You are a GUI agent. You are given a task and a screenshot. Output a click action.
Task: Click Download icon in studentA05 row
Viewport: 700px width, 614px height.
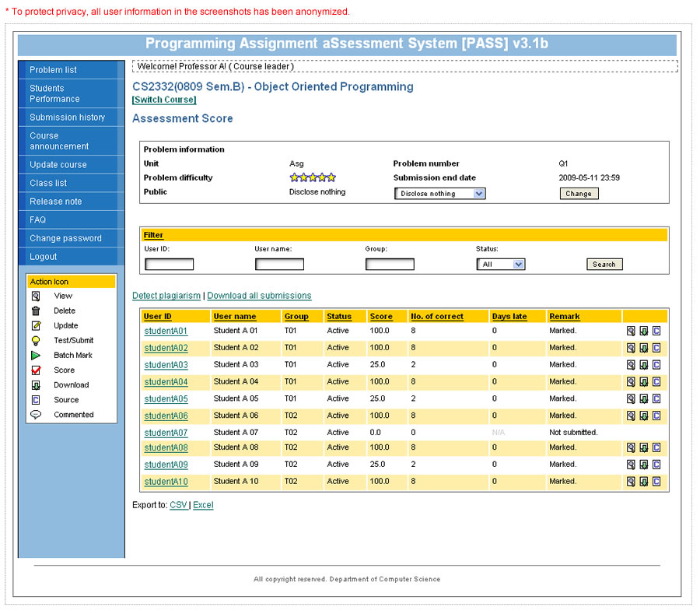pyautogui.click(x=643, y=398)
